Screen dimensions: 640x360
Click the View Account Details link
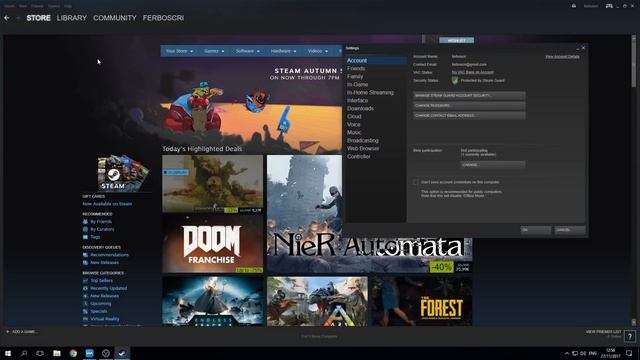pos(562,56)
